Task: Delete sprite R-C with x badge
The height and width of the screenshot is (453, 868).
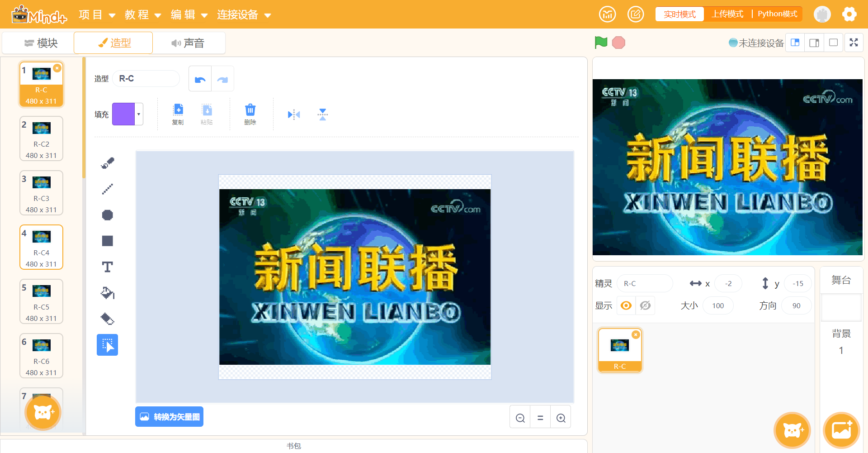Action: tap(636, 335)
